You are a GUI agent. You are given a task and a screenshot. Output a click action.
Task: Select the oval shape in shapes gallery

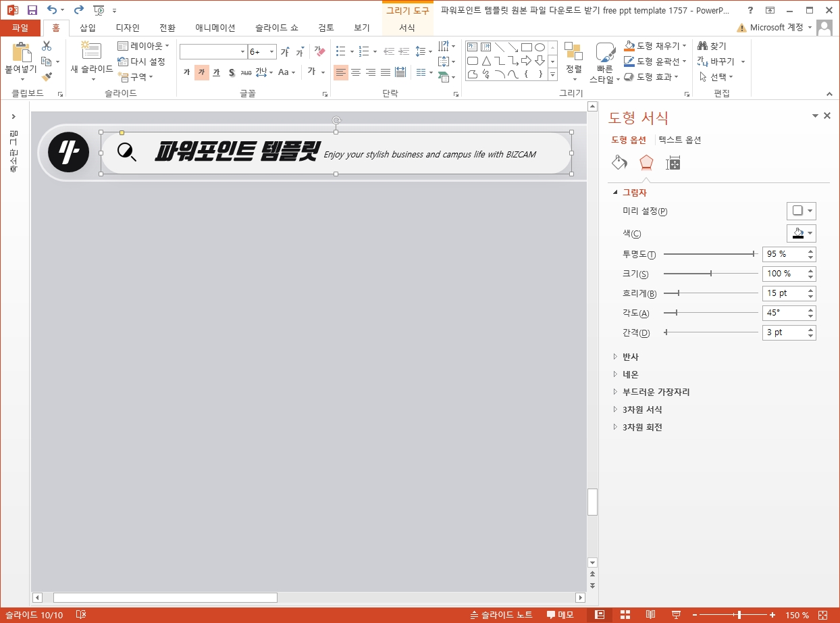coord(540,47)
